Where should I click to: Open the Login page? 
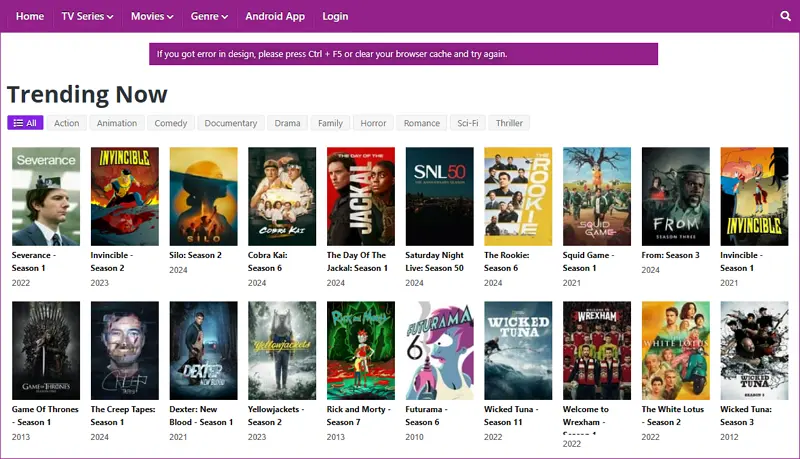[x=335, y=16]
